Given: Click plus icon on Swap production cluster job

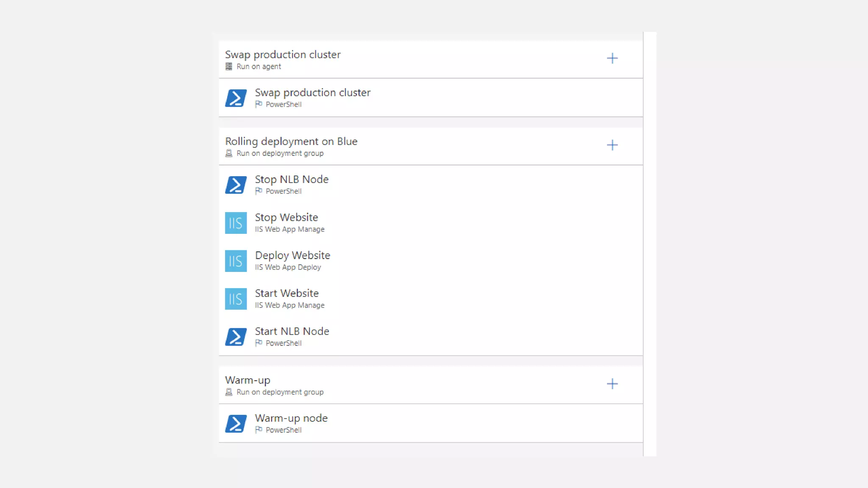Looking at the screenshot, I should tap(612, 58).
